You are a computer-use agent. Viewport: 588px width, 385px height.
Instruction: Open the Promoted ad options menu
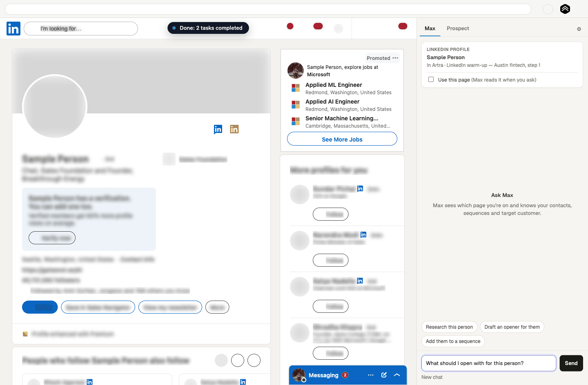[395, 58]
